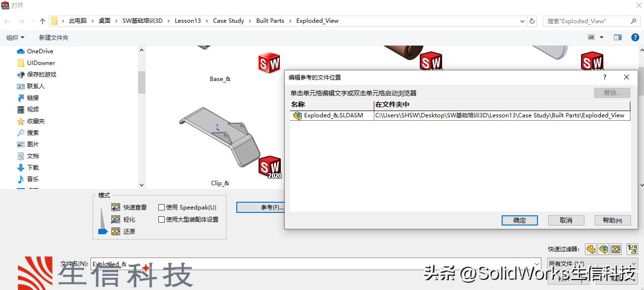
Task: Open the Case Study folder in breadcrumb
Action: pos(229,21)
